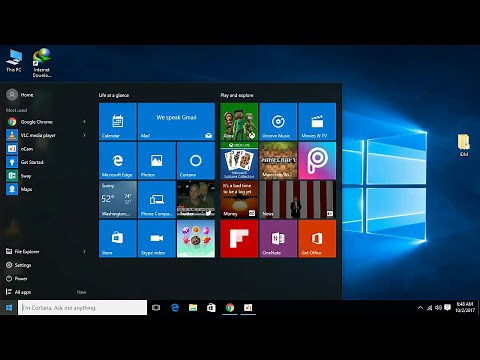The height and width of the screenshot is (360, 480).
Task: Open the Candy Crush tile
Action: point(196,238)
